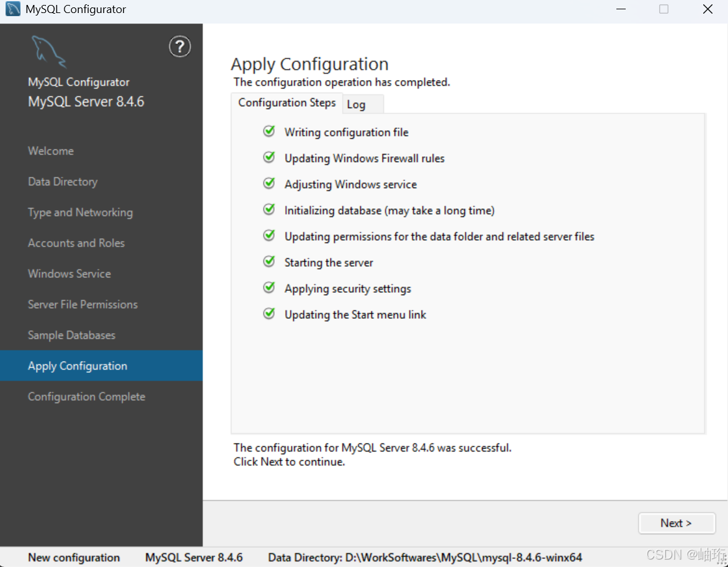Select Sample Databases sidebar step
Screen dimensions: 728x567
[71, 335]
